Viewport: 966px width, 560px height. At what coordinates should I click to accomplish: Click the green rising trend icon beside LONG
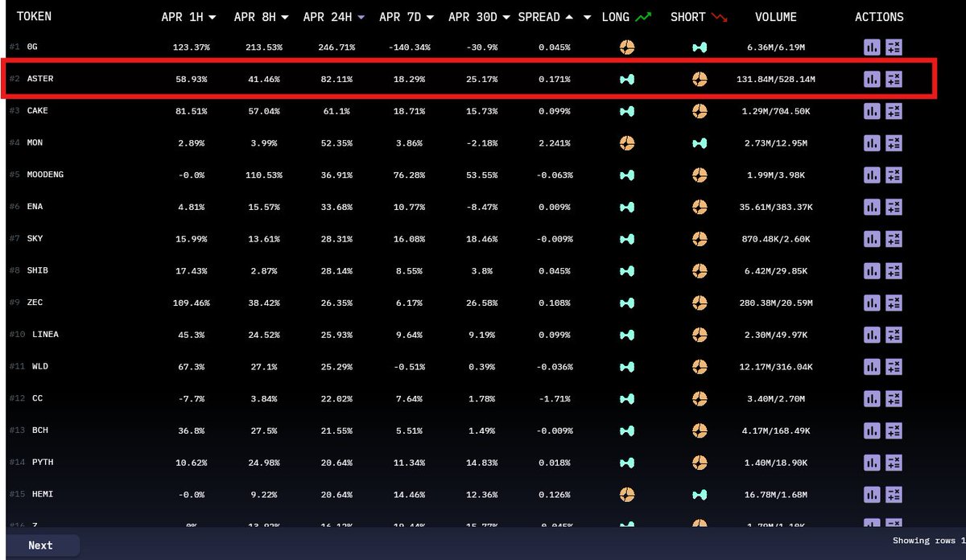click(643, 16)
